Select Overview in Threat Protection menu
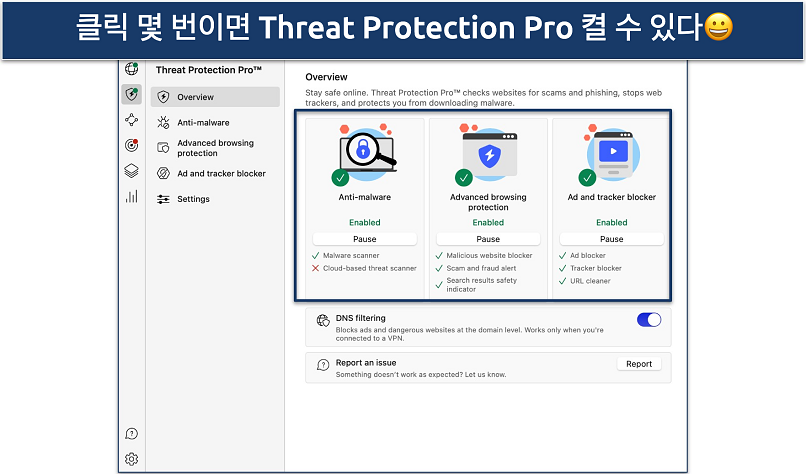This screenshot has height=474, width=806. 215,97
